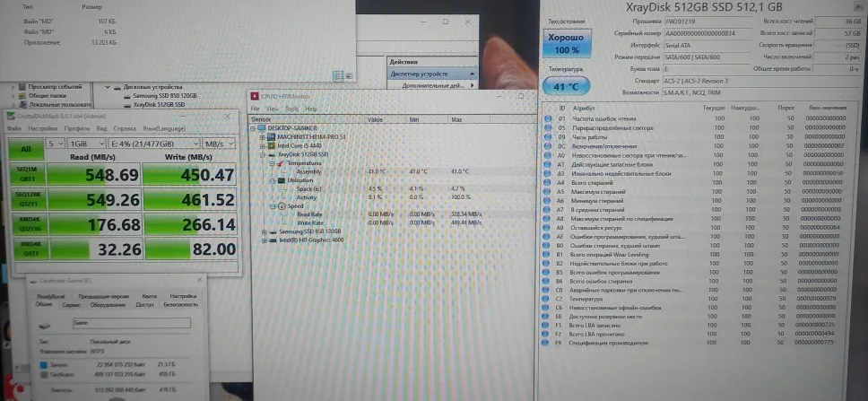
Task: Open Help menu in HWMonitor
Action: tap(311, 109)
